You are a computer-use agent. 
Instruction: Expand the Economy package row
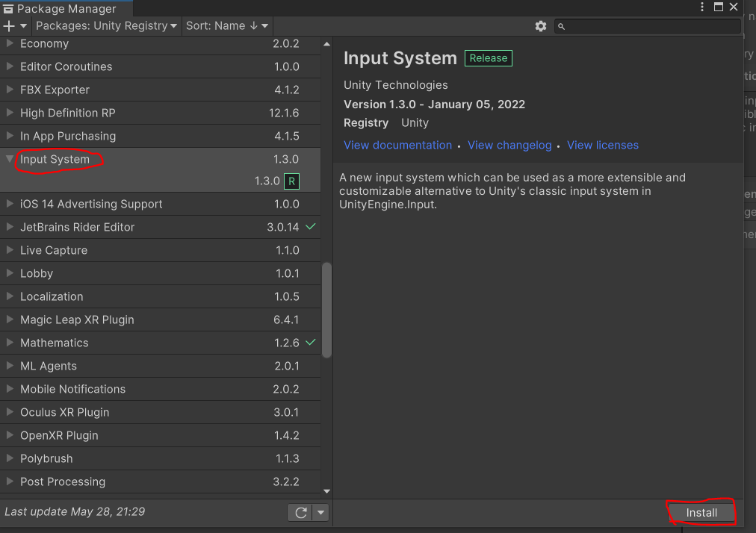pyautogui.click(x=9, y=43)
